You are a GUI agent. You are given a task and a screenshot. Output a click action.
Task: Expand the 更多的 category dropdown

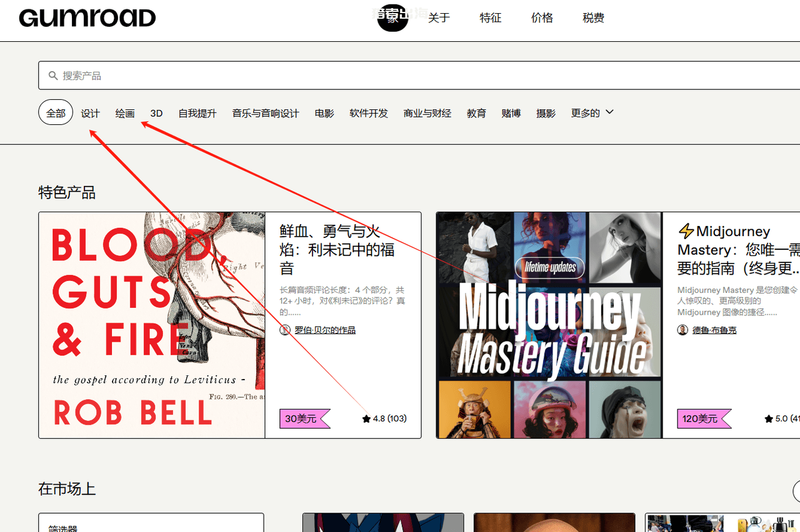coord(592,113)
